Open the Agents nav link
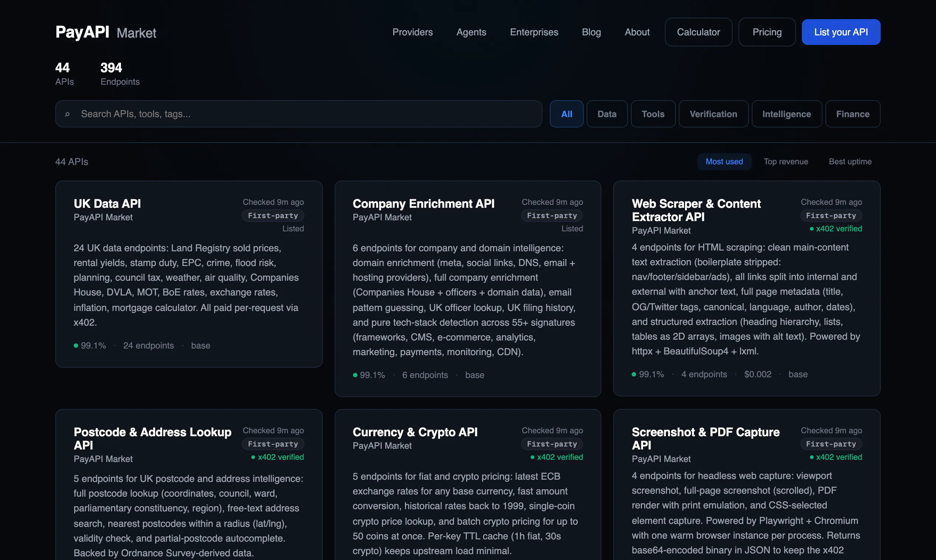 pos(471,32)
